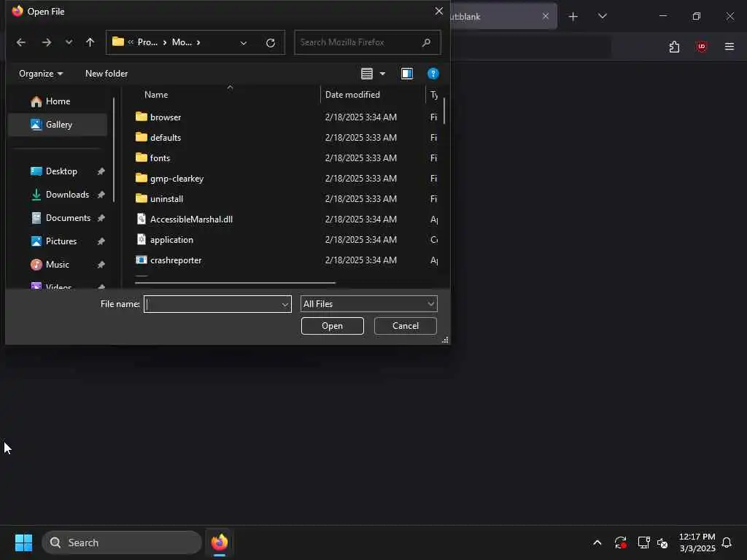Screen dimensions: 747x560
Task: Click the Cancel button
Action: pyautogui.click(x=406, y=326)
